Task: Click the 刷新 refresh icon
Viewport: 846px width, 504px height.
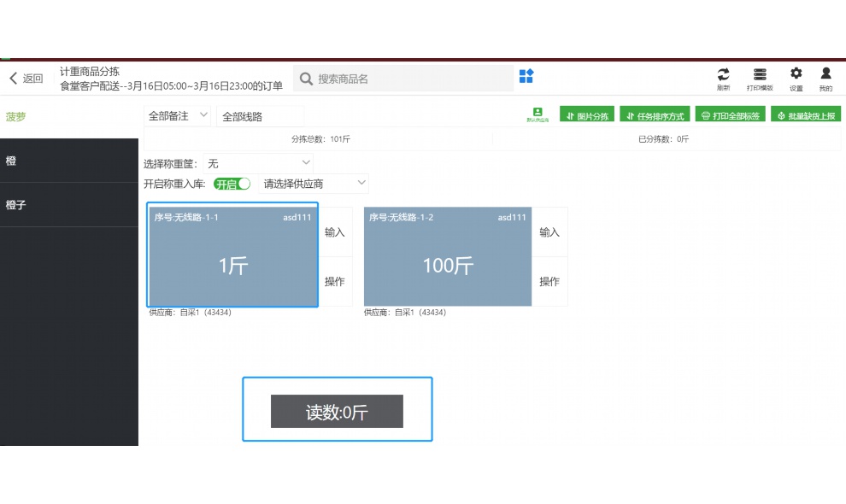Action: pos(723,77)
